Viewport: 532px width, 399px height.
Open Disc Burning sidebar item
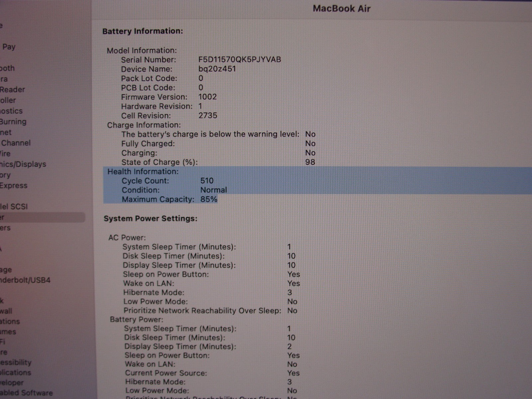(13, 122)
